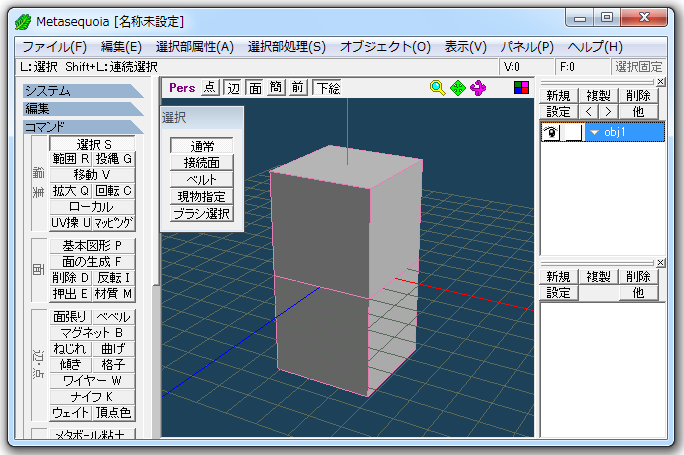Select the 範囲 R command
The height and width of the screenshot is (455, 684).
(71, 159)
